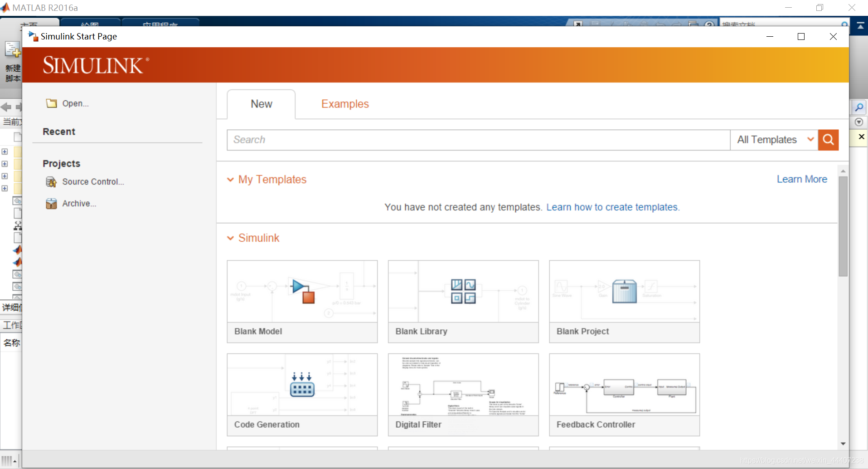Image resolution: width=868 pixels, height=469 pixels.
Task: Maximize the Simulink Start Page window
Action: (801, 36)
